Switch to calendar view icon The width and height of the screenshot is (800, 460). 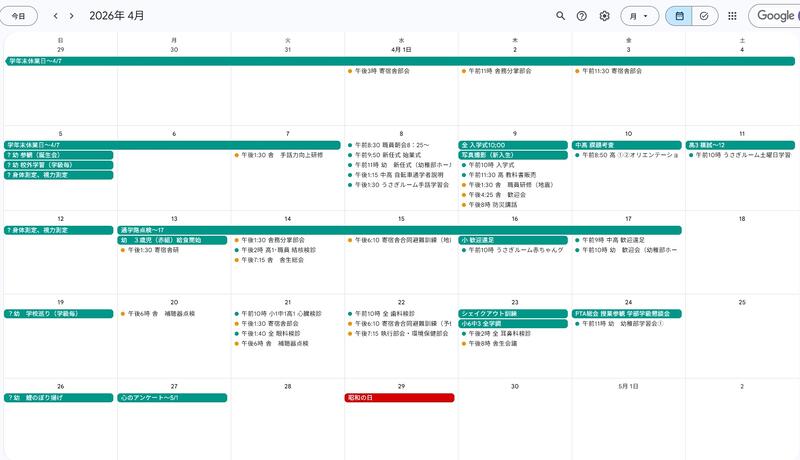(x=679, y=16)
